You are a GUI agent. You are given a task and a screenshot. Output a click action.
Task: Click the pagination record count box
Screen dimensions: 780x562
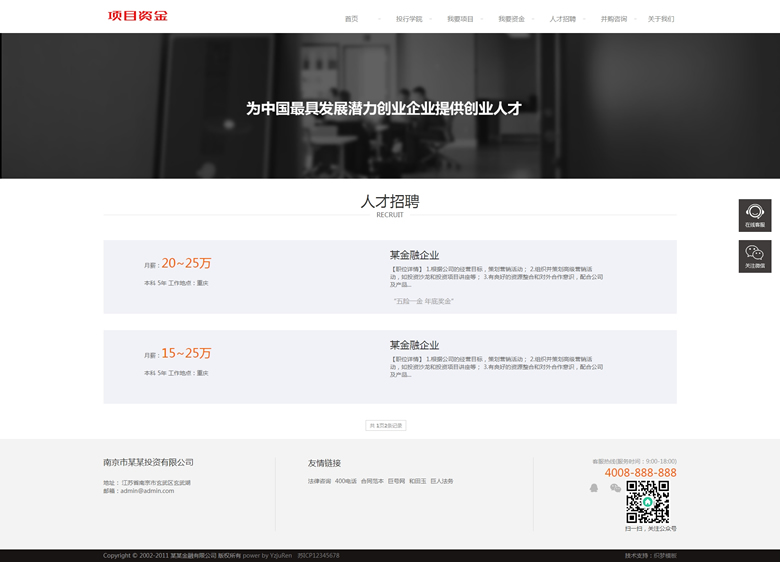(x=386, y=425)
